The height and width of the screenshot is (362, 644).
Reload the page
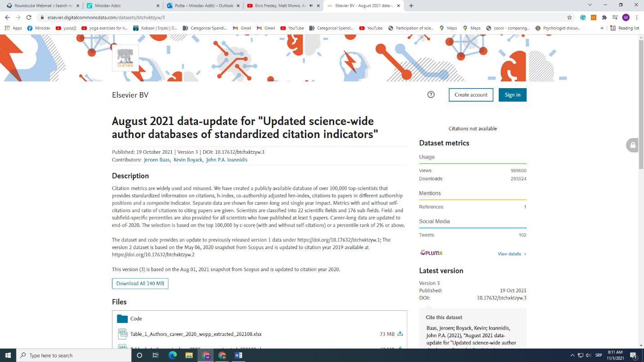coord(29,18)
